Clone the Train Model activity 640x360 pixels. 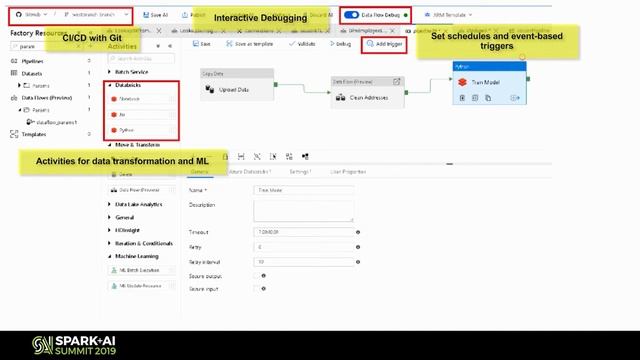[x=488, y=98]
